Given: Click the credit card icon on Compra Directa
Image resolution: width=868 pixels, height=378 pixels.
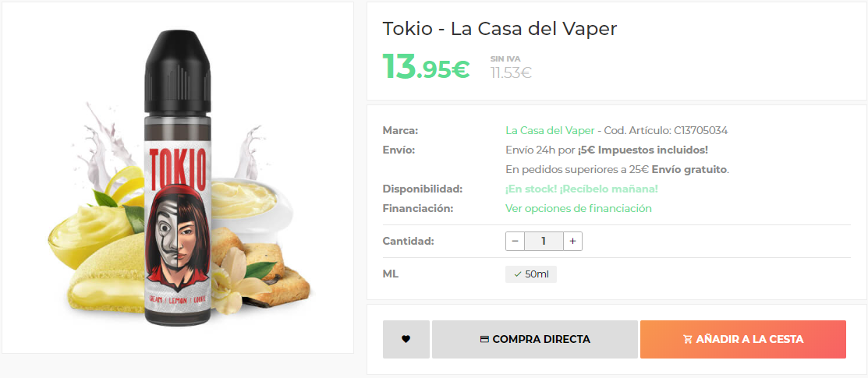Looking at the screenshot, I should click(484, 339).
